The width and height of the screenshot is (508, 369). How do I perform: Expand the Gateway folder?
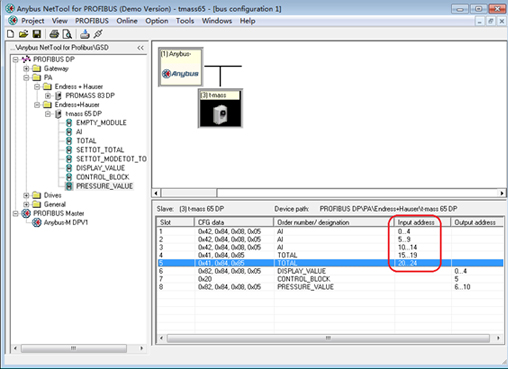pos(26,69)
